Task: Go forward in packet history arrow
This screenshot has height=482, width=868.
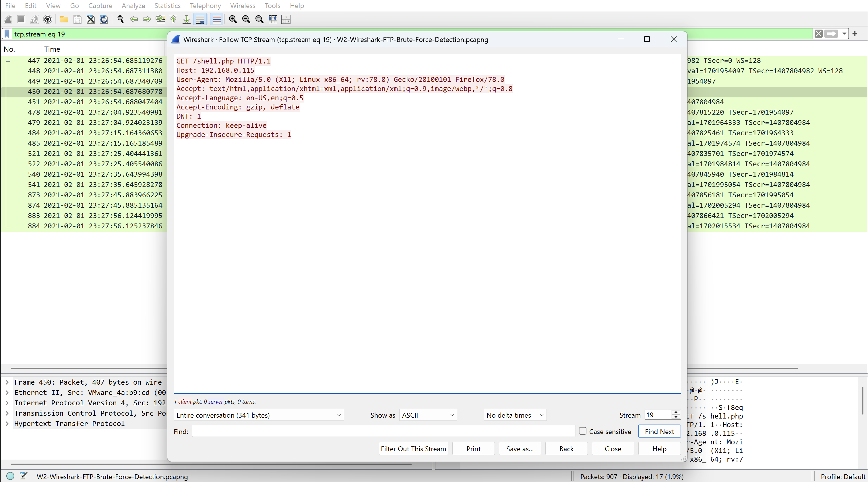Action: pyautogui.click(x=147, y=19)
